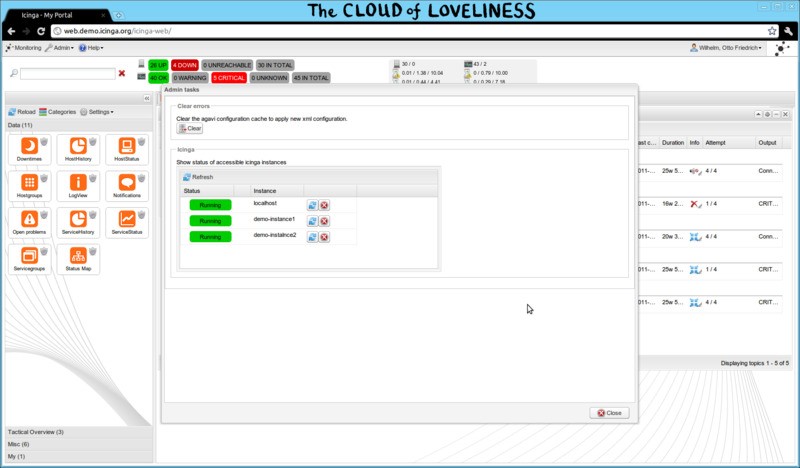The height and width of the screenshot is (468, 800).
Task: Open a new browser tab
Action: [x=118, y=15]
